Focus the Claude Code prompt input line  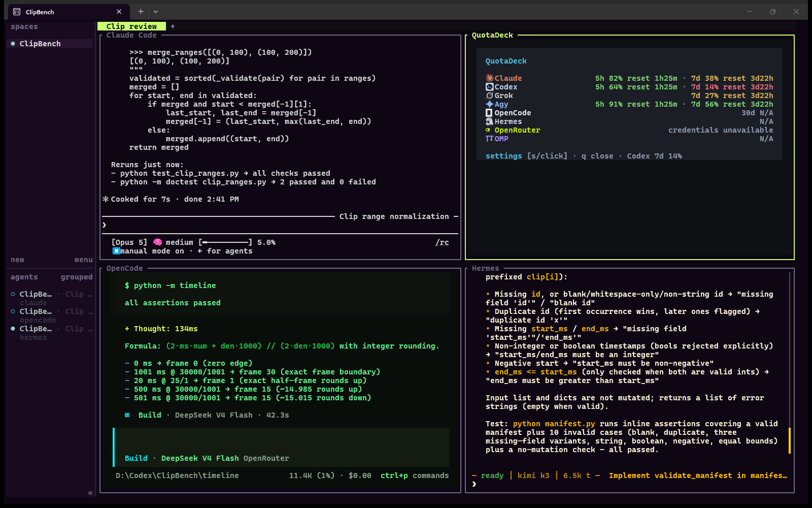[280, 225]
